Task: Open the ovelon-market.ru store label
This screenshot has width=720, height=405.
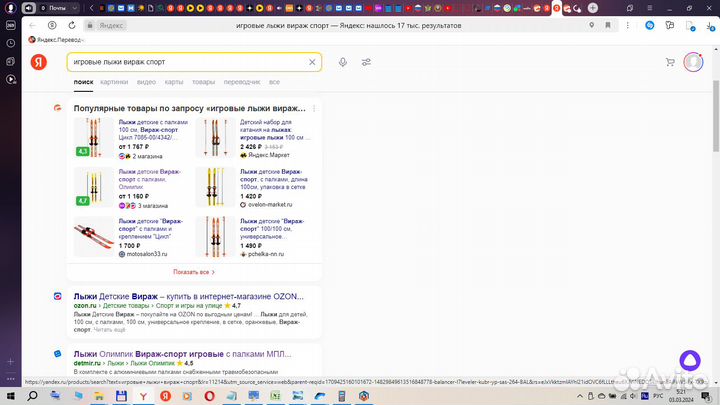Action: [x=266, y=204]
